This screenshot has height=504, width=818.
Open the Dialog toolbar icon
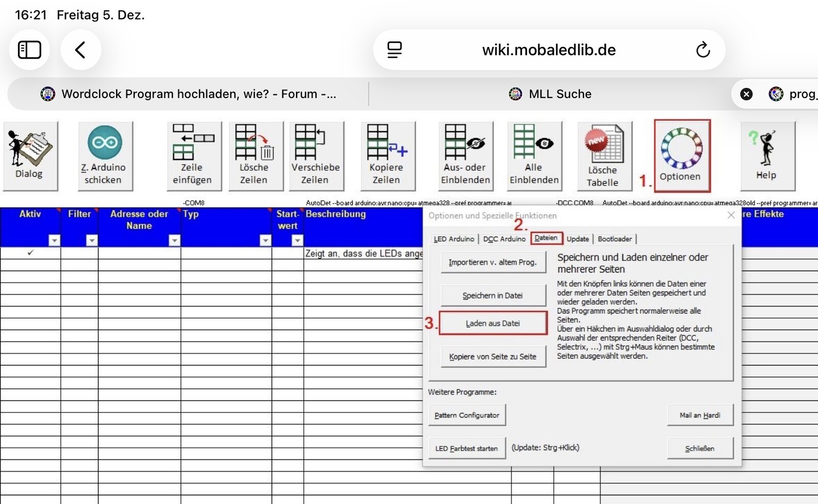(30, 156)
